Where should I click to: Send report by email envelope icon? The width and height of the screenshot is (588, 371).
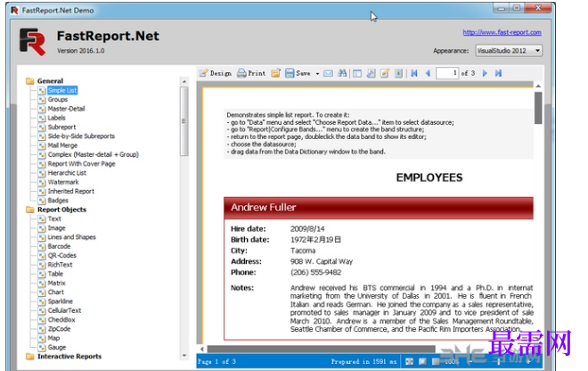click(328, 73)
